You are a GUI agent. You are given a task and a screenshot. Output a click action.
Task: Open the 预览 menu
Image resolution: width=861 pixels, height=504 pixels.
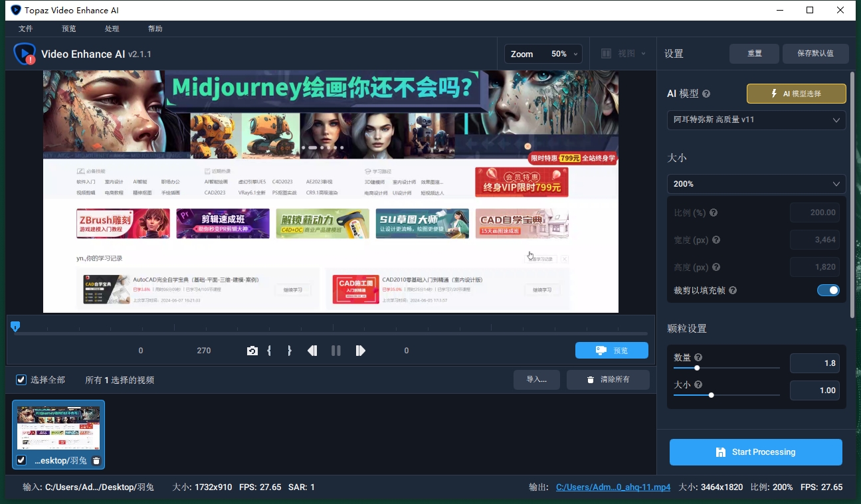[x=69, y=29]
